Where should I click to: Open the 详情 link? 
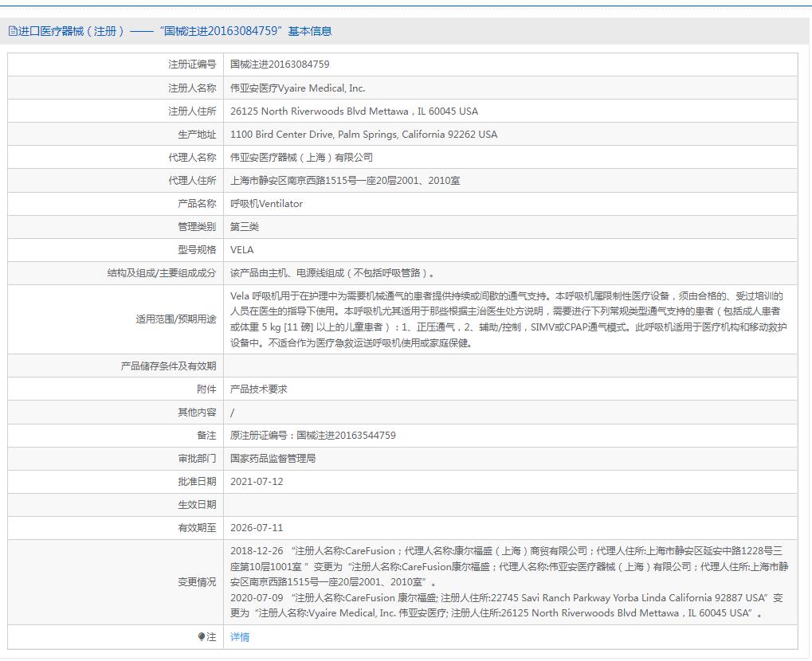point(240,637)
